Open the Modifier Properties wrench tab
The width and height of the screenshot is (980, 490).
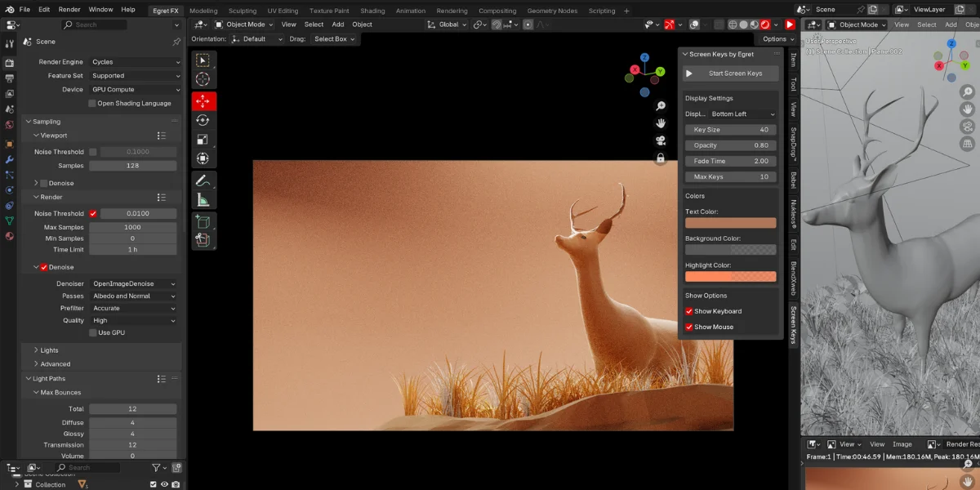coord(8,160)
